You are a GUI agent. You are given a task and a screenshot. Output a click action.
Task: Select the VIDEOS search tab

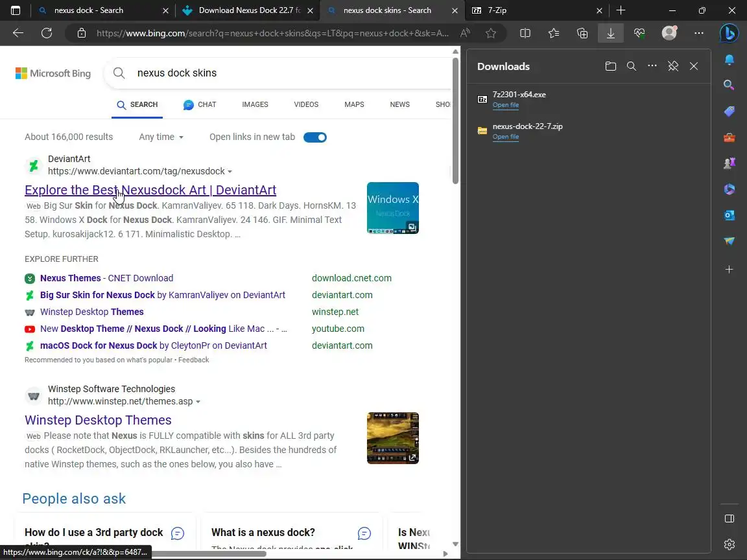(306, 104)
